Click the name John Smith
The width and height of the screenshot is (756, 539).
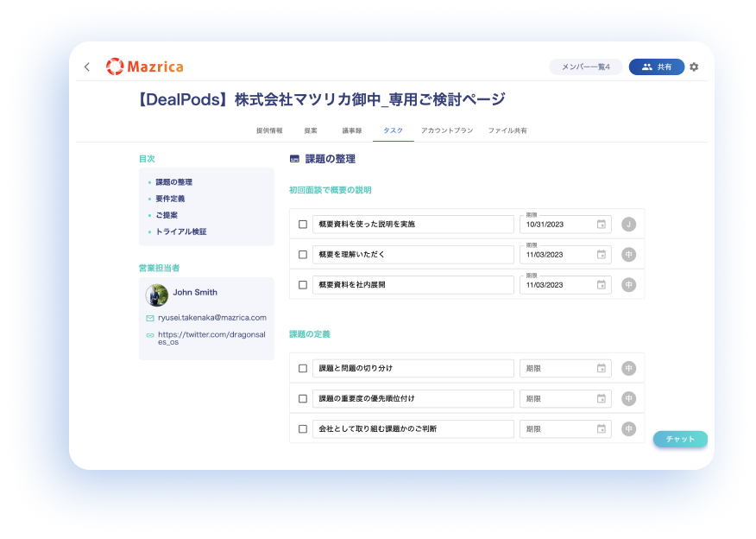pos(195,293)
